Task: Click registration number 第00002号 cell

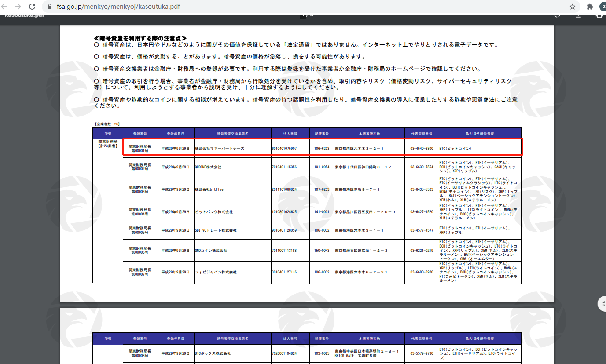Action: (x=140, y=167)
